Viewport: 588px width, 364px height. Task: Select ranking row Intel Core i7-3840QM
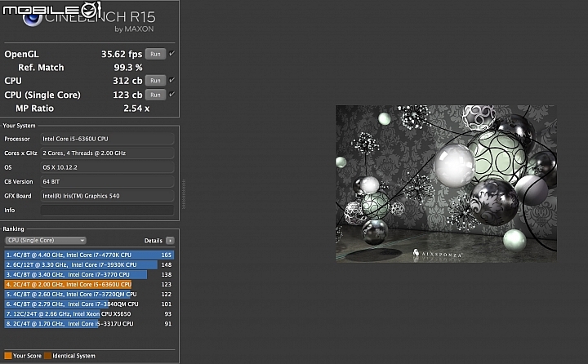coord(89,304)
